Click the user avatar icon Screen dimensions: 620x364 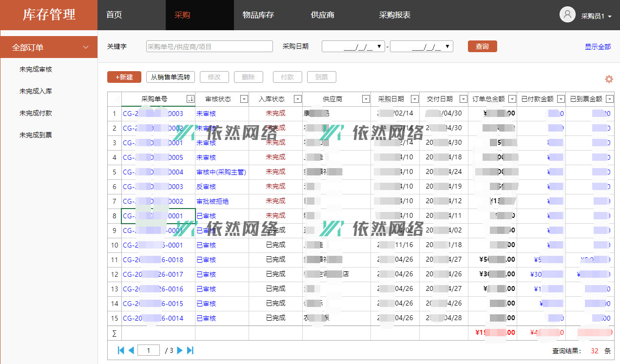click(x=567, y=15)
